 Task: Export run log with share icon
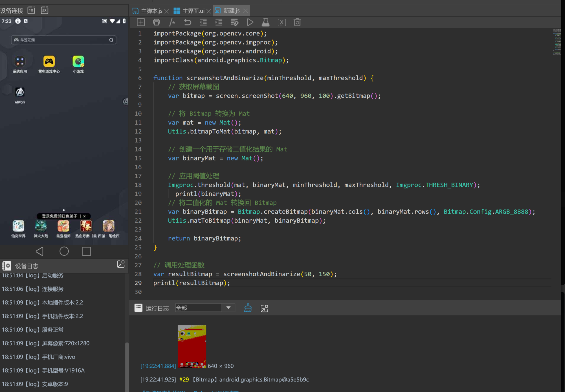[x=264, y=308]
